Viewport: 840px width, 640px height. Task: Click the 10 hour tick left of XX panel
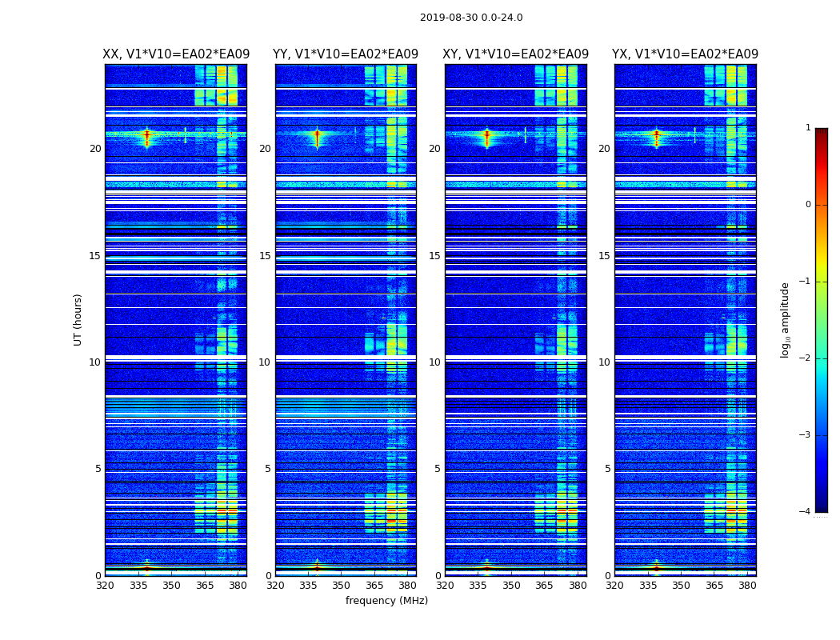coord(95,362)
